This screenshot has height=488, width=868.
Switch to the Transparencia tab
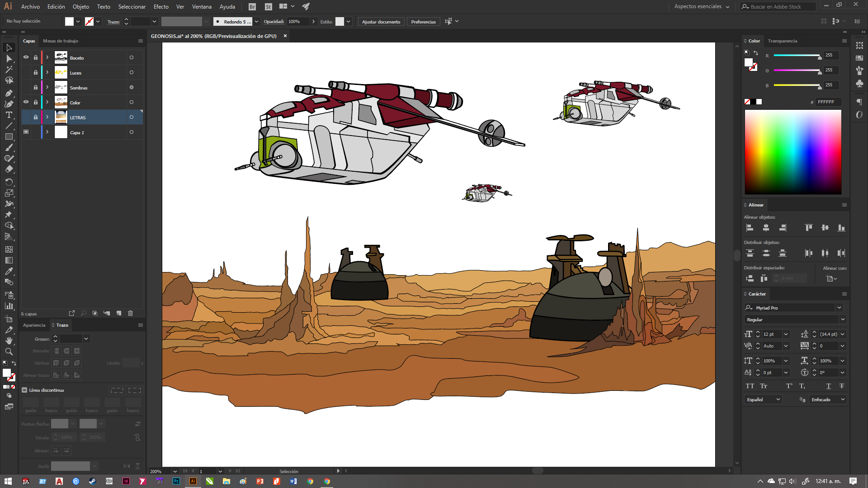[783, 41]
